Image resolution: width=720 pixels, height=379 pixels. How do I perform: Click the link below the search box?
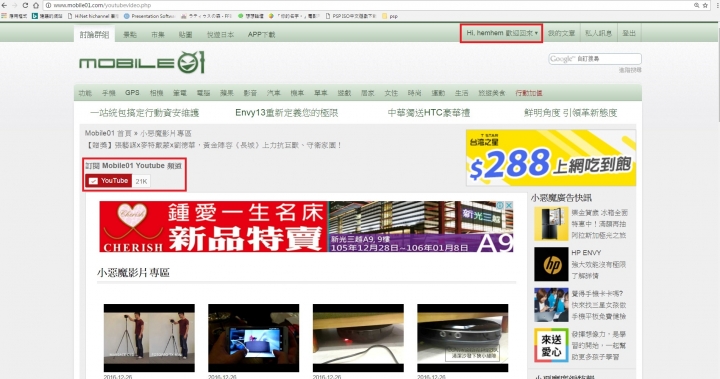(630, 70)
